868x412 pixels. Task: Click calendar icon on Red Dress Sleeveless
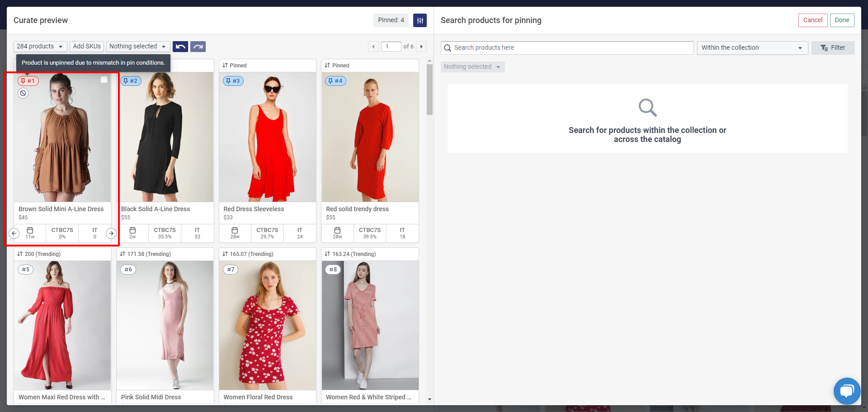pyautogui.click(x=235, y=230)
